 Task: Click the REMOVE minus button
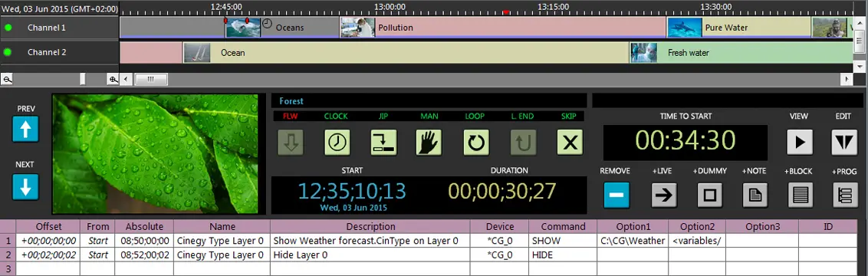click(616, 195)
